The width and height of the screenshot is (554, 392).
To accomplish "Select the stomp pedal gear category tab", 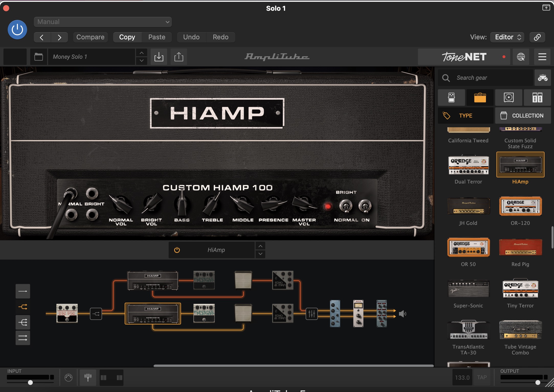I will pos(451,98).
